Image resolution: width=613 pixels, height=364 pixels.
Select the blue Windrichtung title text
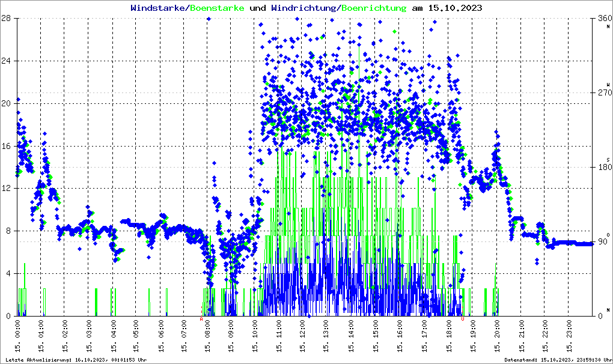(x=304, y=8)
